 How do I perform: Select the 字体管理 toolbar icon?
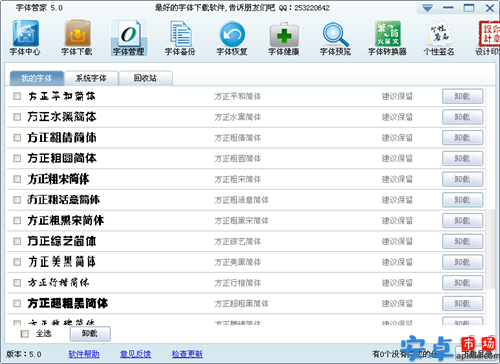coord(129,37)
